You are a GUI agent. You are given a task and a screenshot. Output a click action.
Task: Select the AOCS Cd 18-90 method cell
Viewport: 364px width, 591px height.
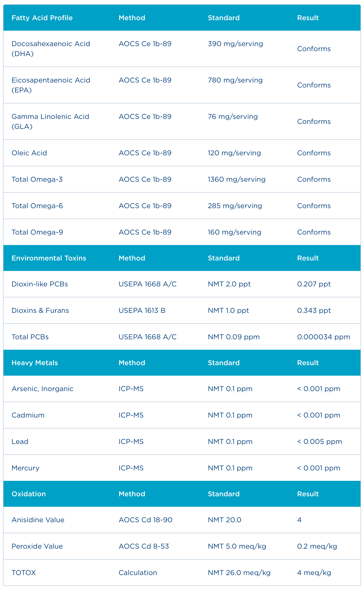(x=145, y=520)
